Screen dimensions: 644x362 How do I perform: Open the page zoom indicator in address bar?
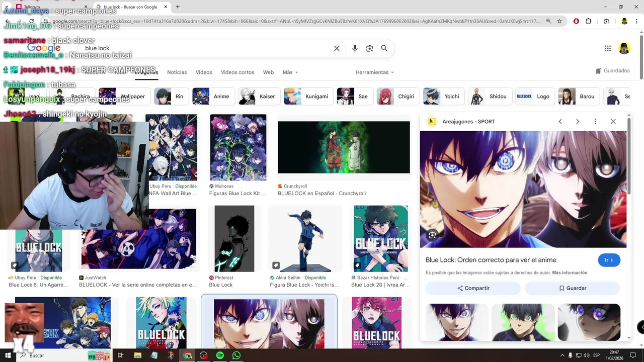tap(549, 21)
